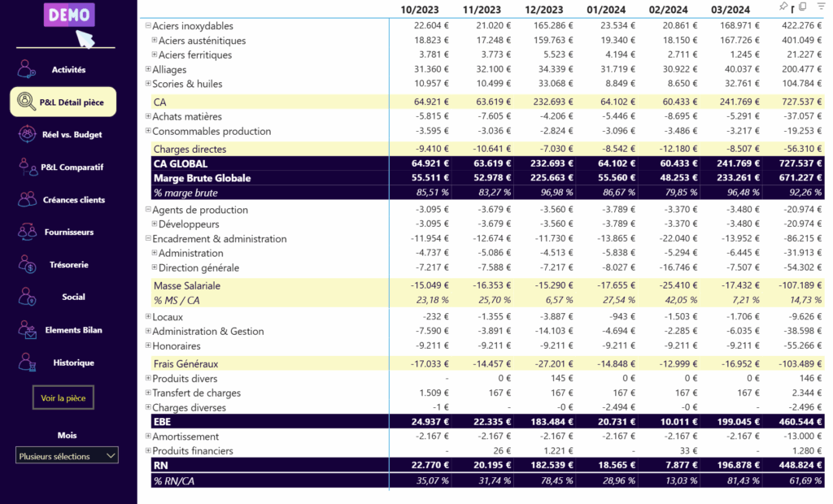Open the Fournisseurs page
The image size is (833, 504).
coord(68,232)
